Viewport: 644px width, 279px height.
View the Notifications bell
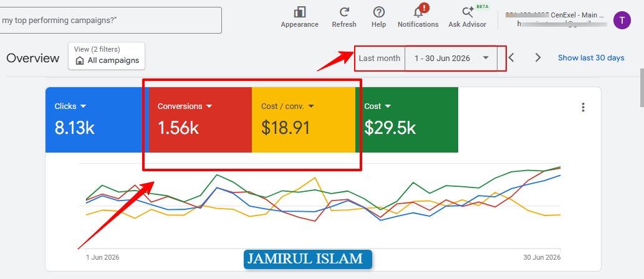(x=418, y=16)
